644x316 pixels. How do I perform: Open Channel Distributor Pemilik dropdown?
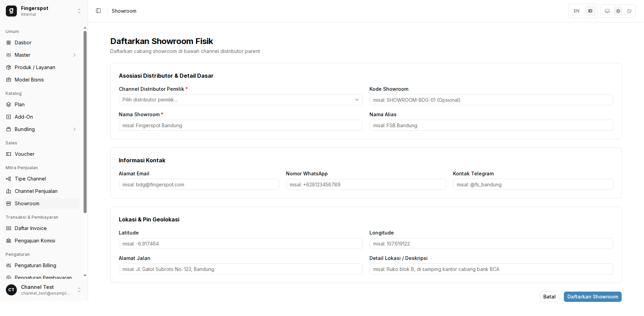pyautogui.click(x=241, y=100)
